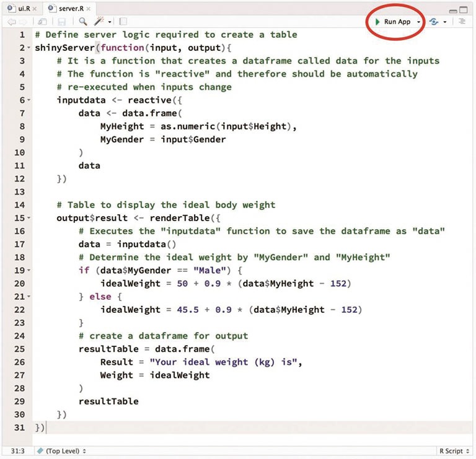Click the show in new window icon

pyautogui.click(x=43, y=22)
